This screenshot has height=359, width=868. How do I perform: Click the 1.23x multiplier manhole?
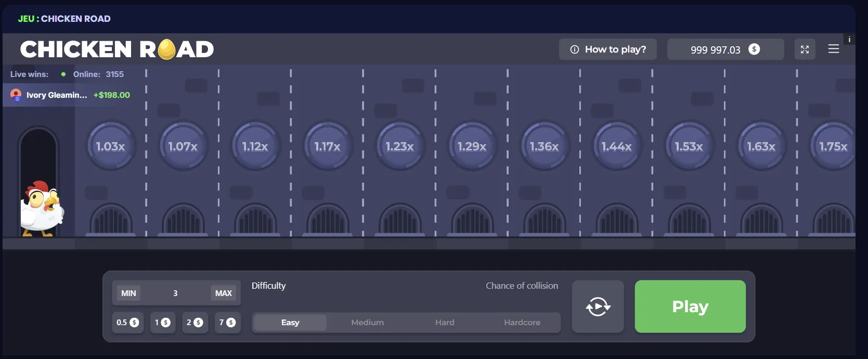tap(399, 147)
